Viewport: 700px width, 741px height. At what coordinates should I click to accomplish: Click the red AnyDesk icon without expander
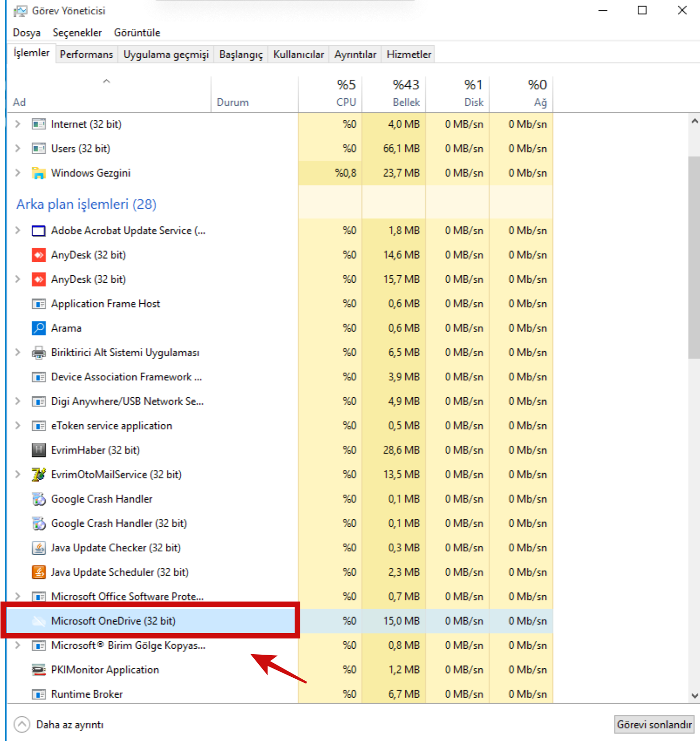click(39, 255)
